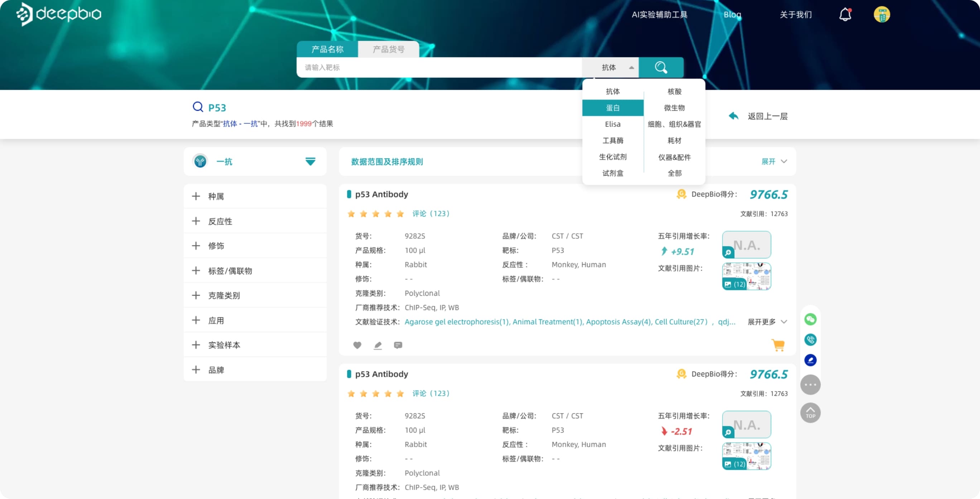Click the pen/edit icon under p53 Antibody
980x499 pixels.
click(x=378, y=345)
